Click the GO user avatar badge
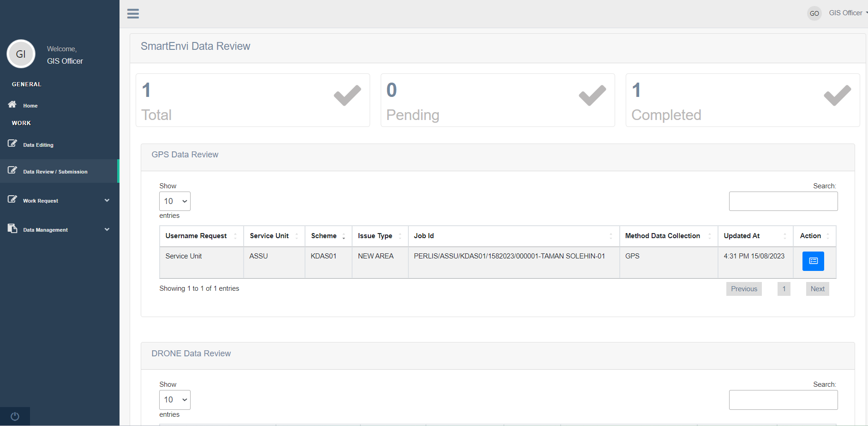This screenshot has height=426, width=868. (x=814, y=13)
